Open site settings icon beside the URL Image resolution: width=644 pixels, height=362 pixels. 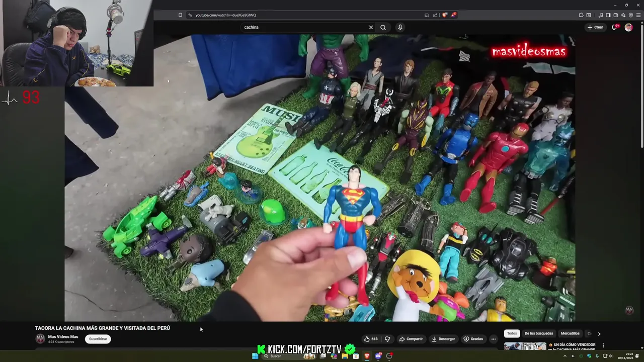coord(190,15)
